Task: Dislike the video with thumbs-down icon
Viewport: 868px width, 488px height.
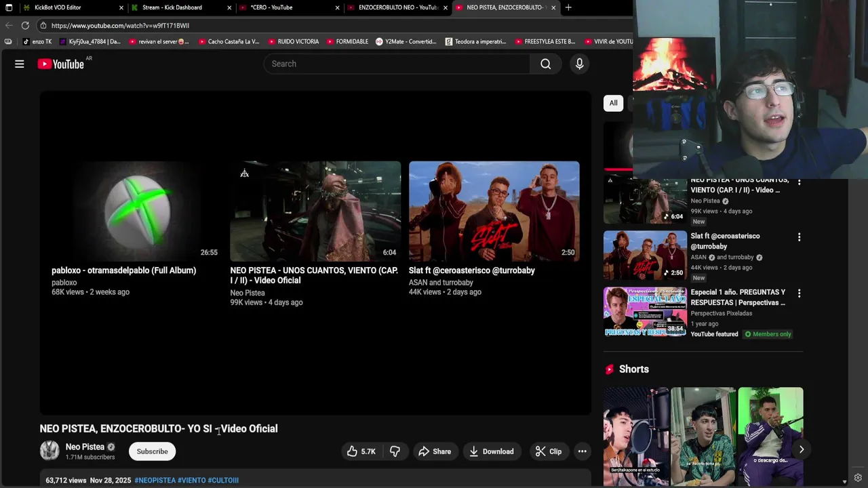Action: tap(395, 451)
